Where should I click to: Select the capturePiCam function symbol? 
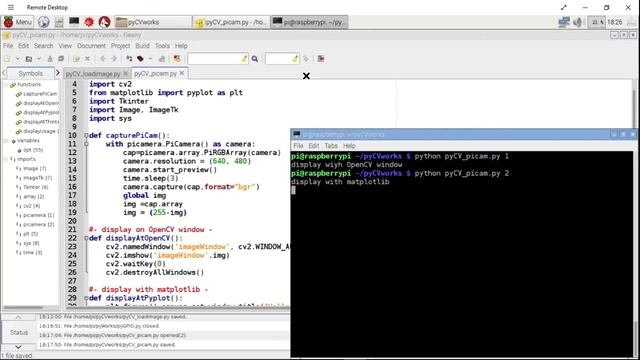pos(40,94)
